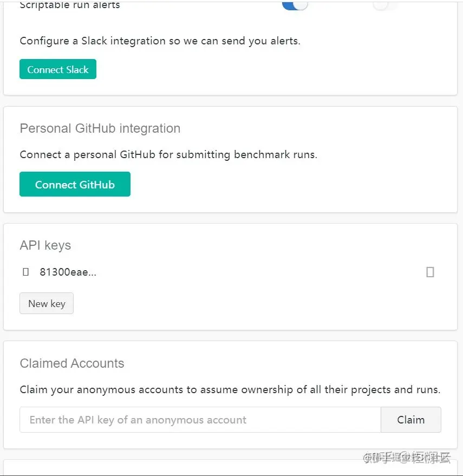This screenshot has height=476, width=463.
Task: Disable the blue Scriptable run alerts toggle
Action: (x=295, y=4)
